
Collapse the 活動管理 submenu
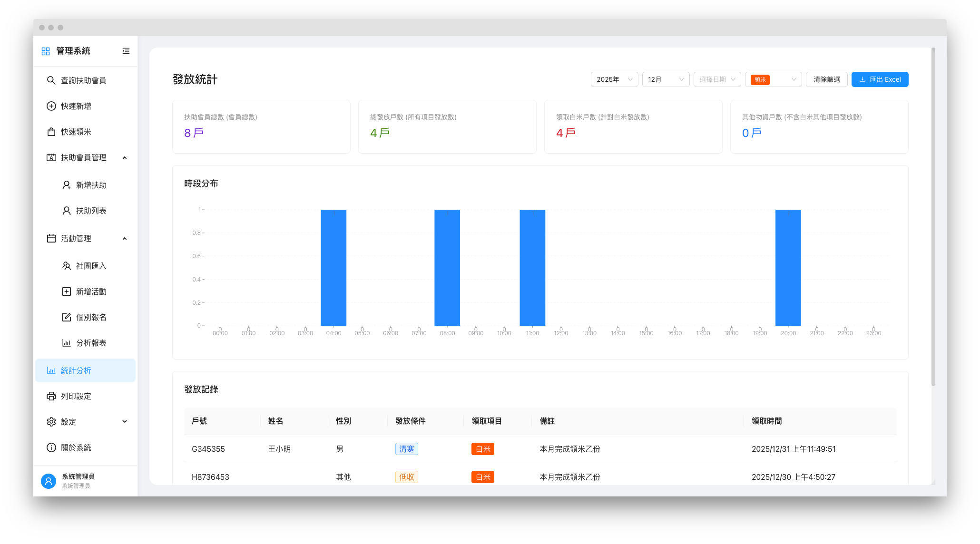(125, 238)
